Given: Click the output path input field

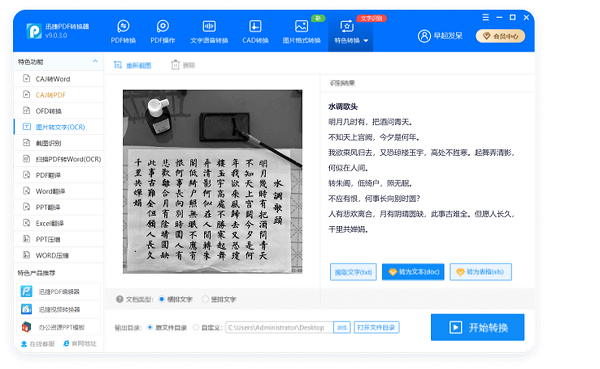Looking at the screenshot, I should [279, 327].
